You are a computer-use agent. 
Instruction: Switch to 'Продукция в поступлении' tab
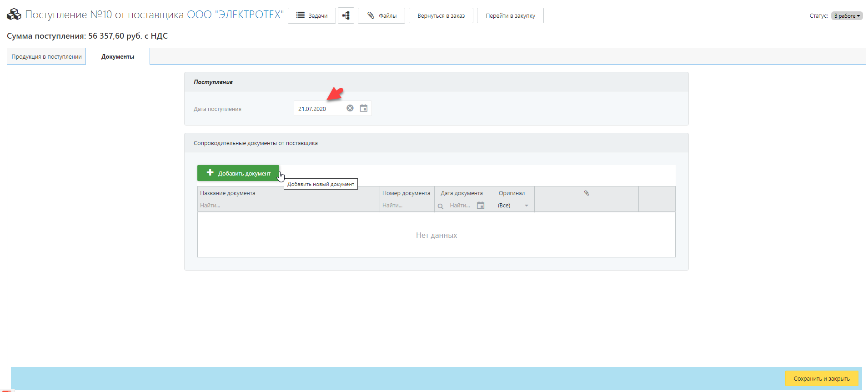(47, 57)
